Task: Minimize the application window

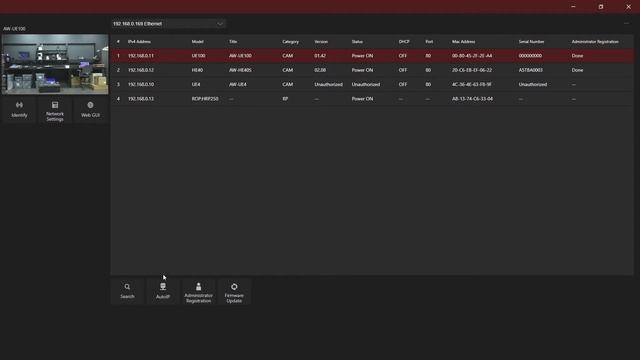Action: pos(573,7)
